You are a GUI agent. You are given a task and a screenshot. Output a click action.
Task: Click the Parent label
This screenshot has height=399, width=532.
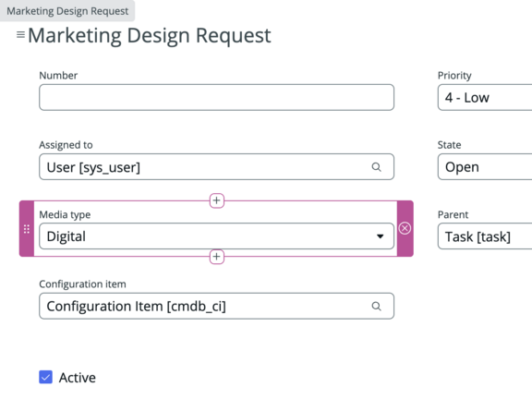click(453, 215)
